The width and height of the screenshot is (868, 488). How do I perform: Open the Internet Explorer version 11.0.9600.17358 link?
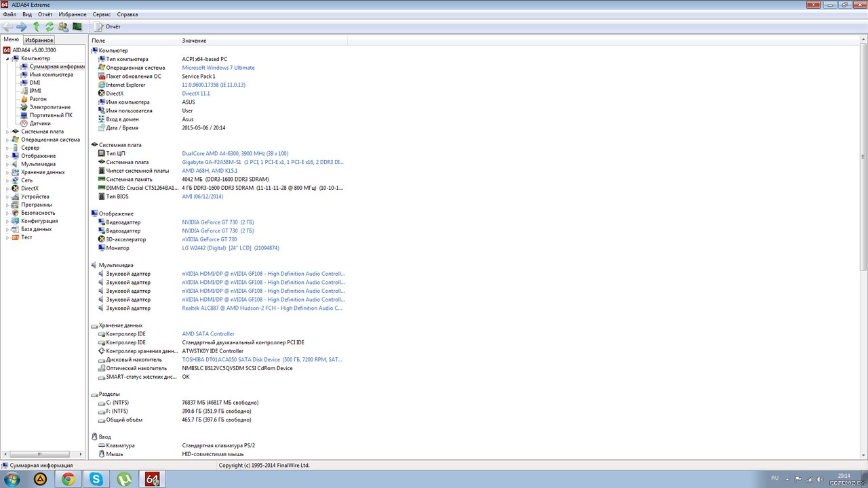[x=214, y=85]
